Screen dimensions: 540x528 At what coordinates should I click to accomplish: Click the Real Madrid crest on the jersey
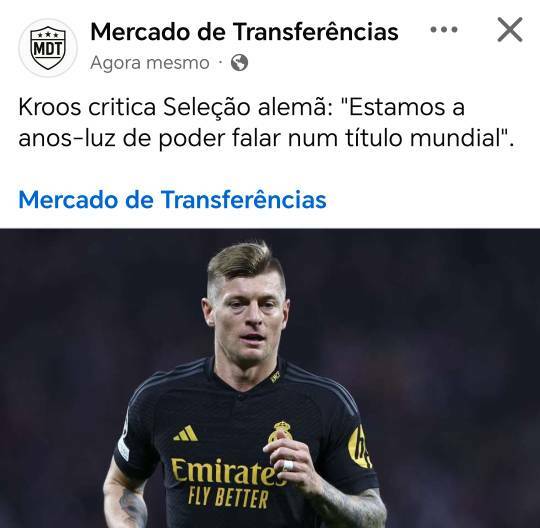pyautogui.click(x=280, y=432)
